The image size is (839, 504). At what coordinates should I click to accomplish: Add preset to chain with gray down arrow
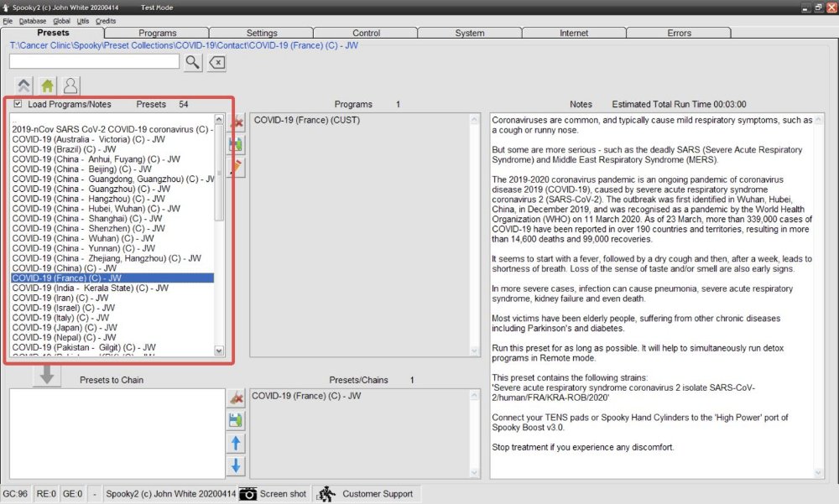pyautogui.click(x=47, y=377)
